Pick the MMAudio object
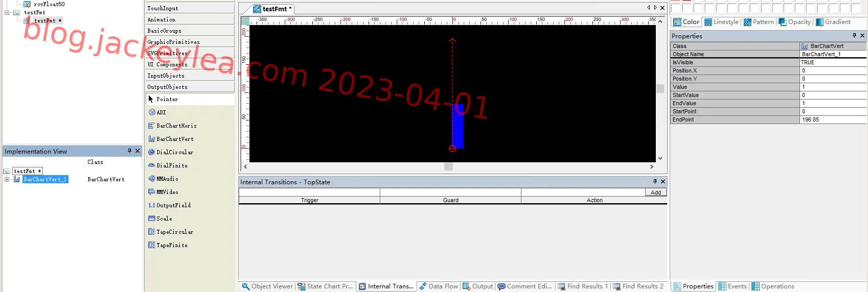This screenshot has height=292, width=868. [x=163, y=179]
